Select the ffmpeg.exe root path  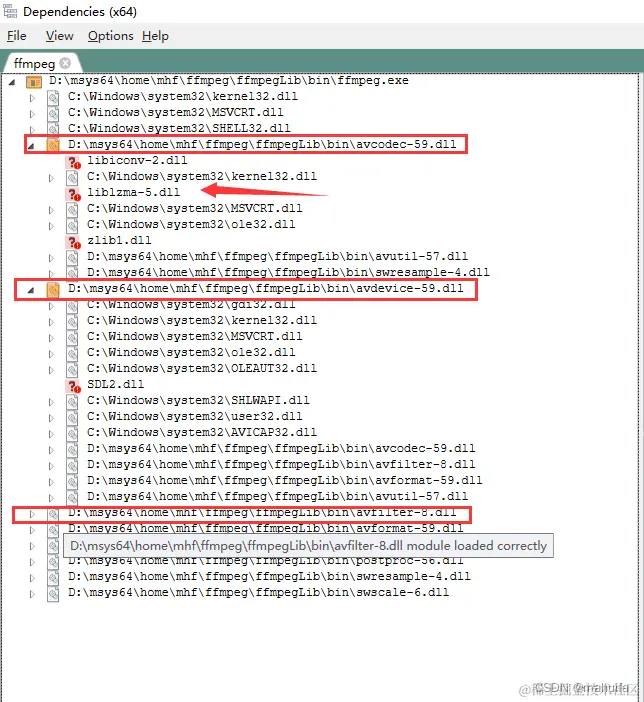point(228,81)
